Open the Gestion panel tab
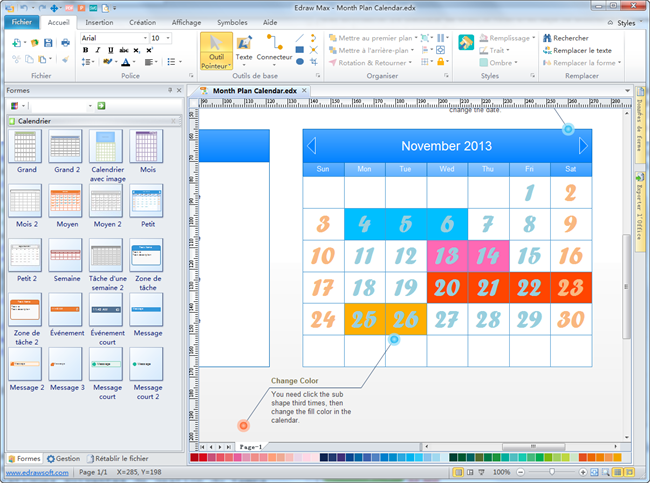650x483 pixels. coord(63,458)
